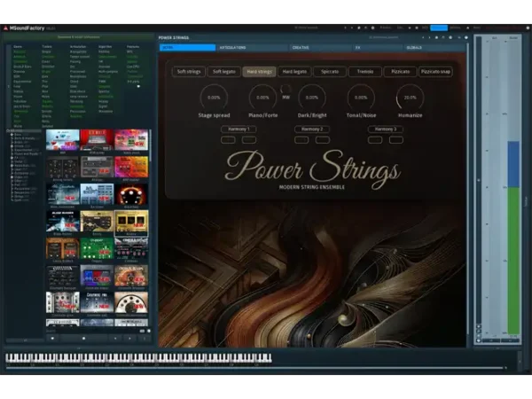Click the MSoundFactory logo icon

click(x=5, y=28)
